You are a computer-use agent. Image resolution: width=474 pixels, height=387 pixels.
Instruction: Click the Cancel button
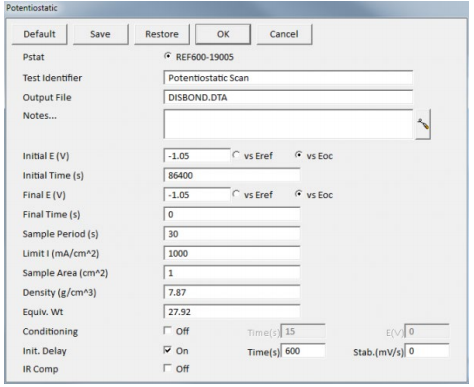tap(284, 34)
